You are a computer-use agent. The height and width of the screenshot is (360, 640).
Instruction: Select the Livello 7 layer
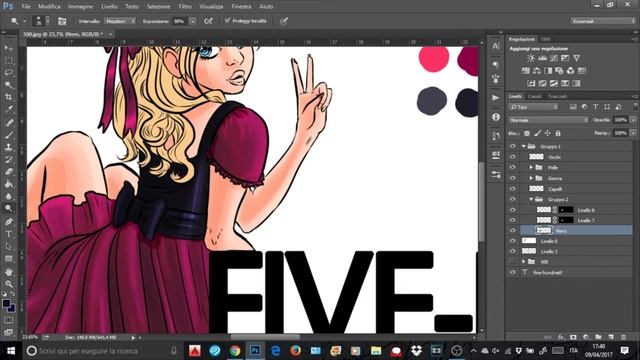click(x=576, y=220)
